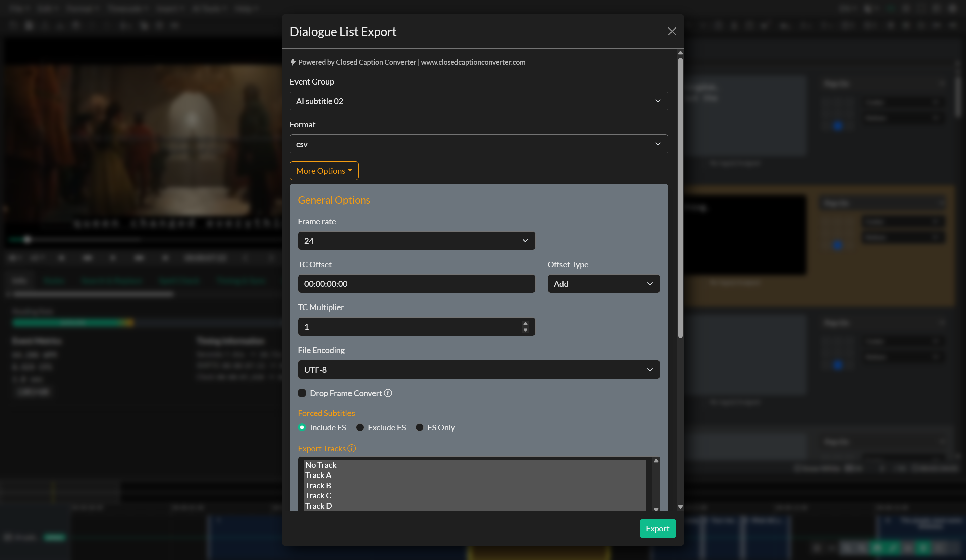Click the TC Offset timecode field
The height and width of the screenshot is (560, 966).
[x=416, y=284]
